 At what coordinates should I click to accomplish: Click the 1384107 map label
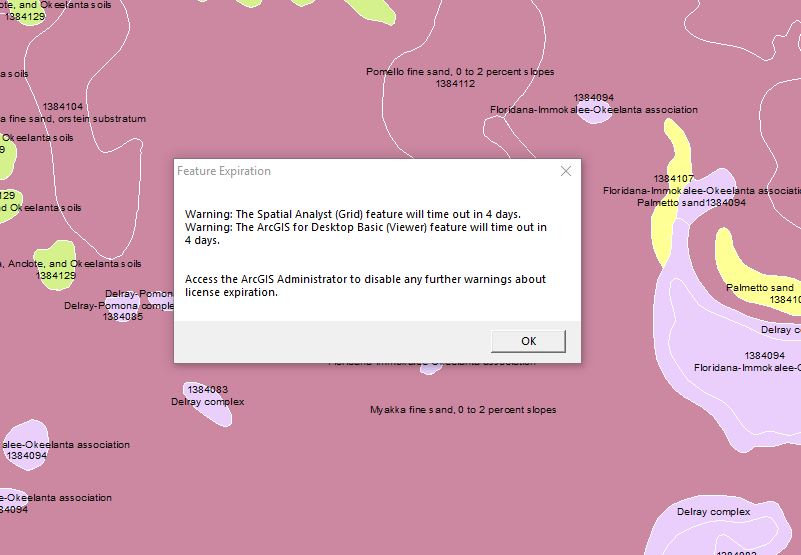(673, 178)
